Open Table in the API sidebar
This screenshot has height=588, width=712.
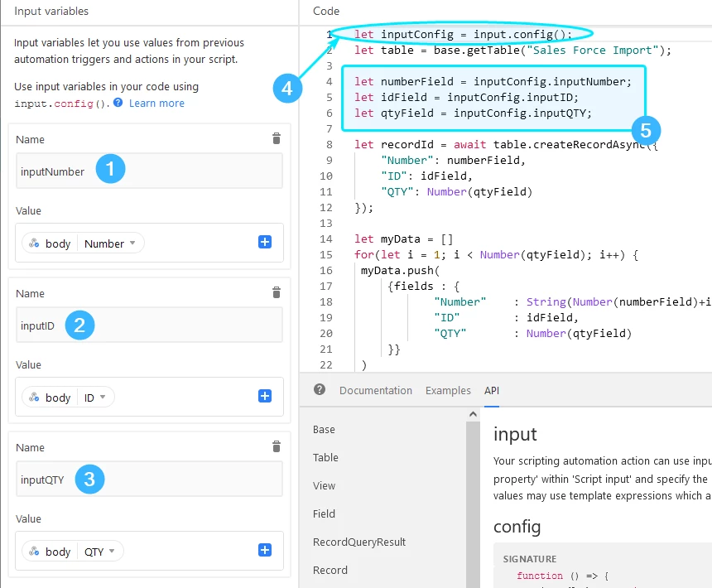tap(325, 458)
